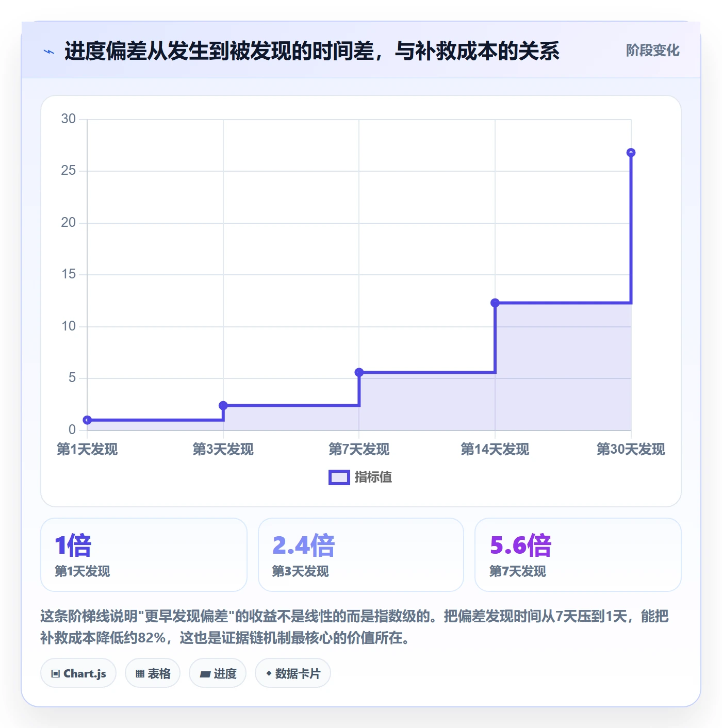Click the 第30天发现 x-axis label

[631, 450]
